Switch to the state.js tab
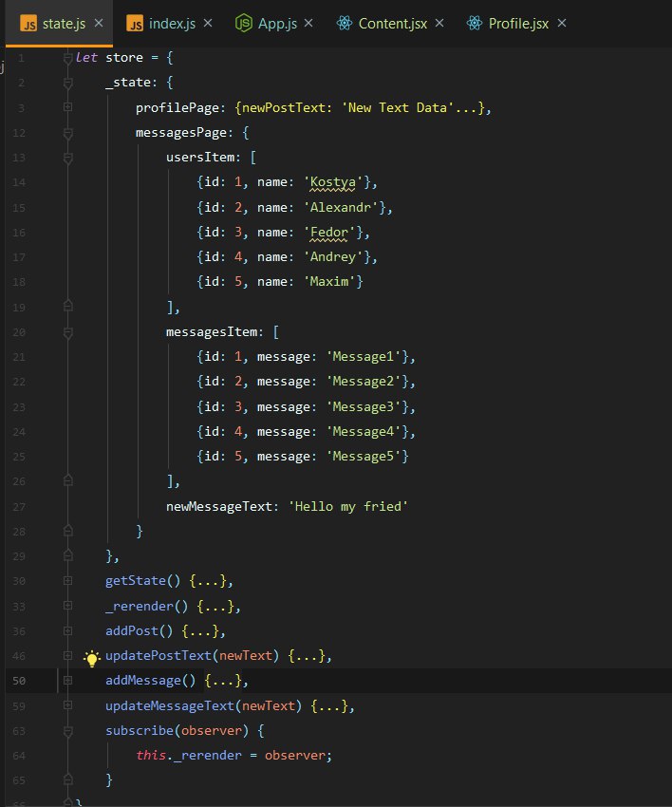Screen dimensions: 672x807 [59, 24]
